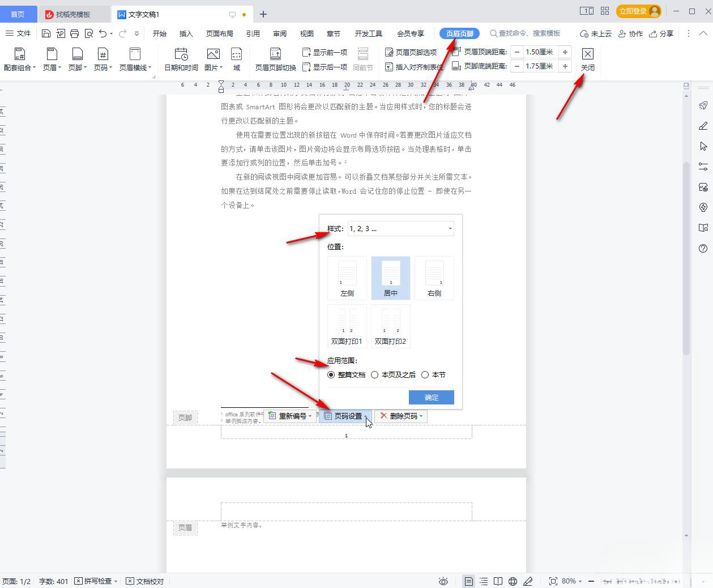Viewport: 713px width, 588px height.
Task: Click the 确定 button to confirm
Action: coord(431,397)
